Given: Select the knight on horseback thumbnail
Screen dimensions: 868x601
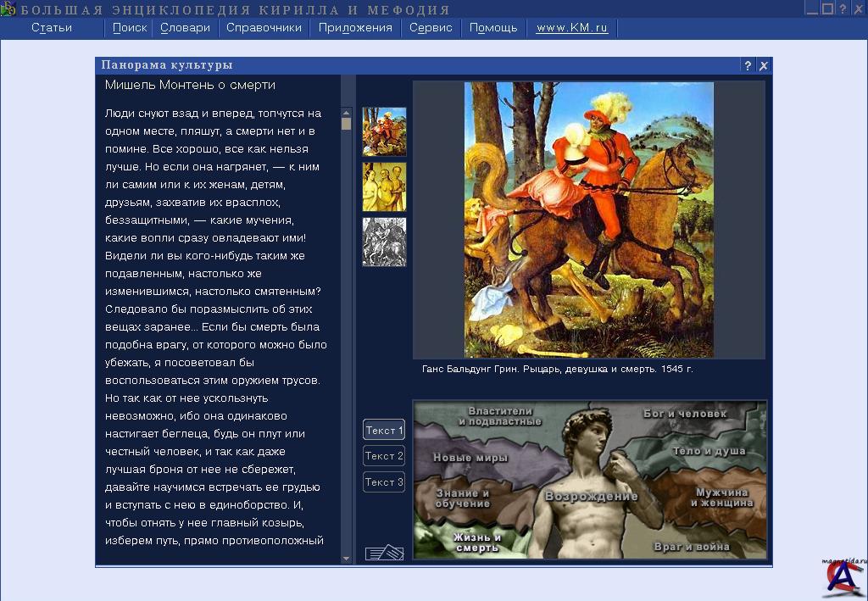Looking at the screenshot, I should pyautogui.click(x=384, y=131).
